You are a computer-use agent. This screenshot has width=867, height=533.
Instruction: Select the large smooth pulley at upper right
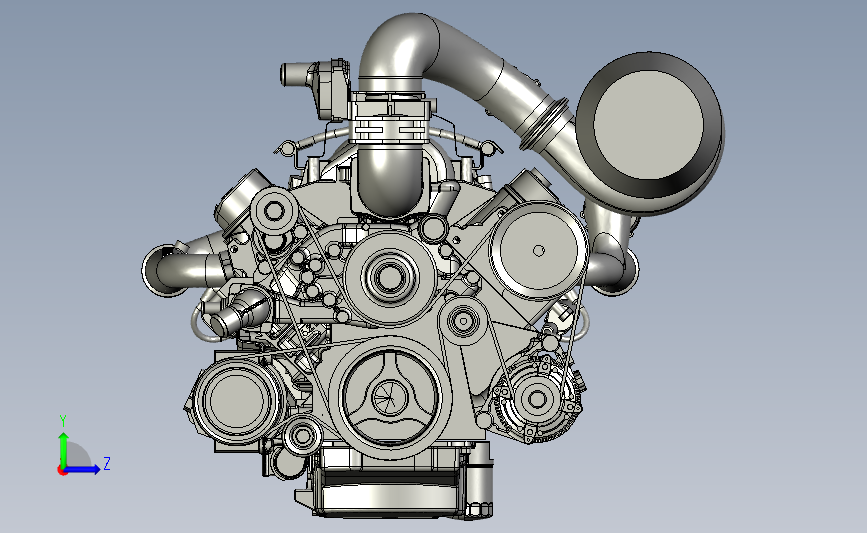tap(538, 251)
